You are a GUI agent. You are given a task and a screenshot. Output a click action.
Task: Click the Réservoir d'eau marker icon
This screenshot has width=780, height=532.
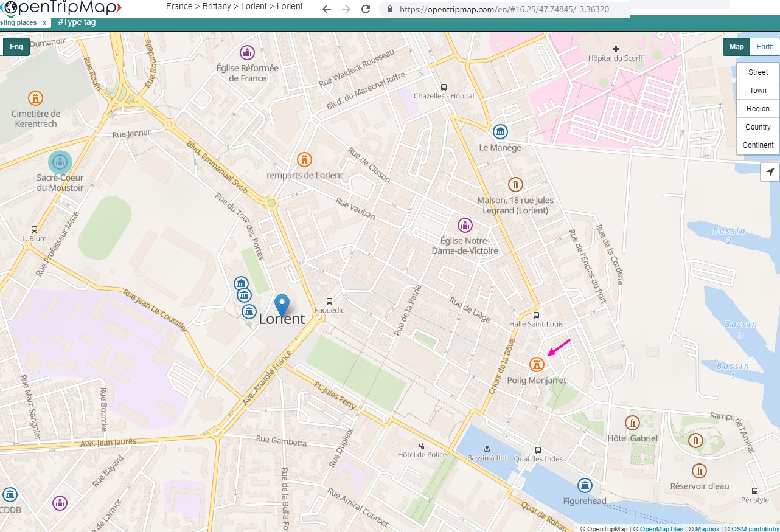coord(700,471)
